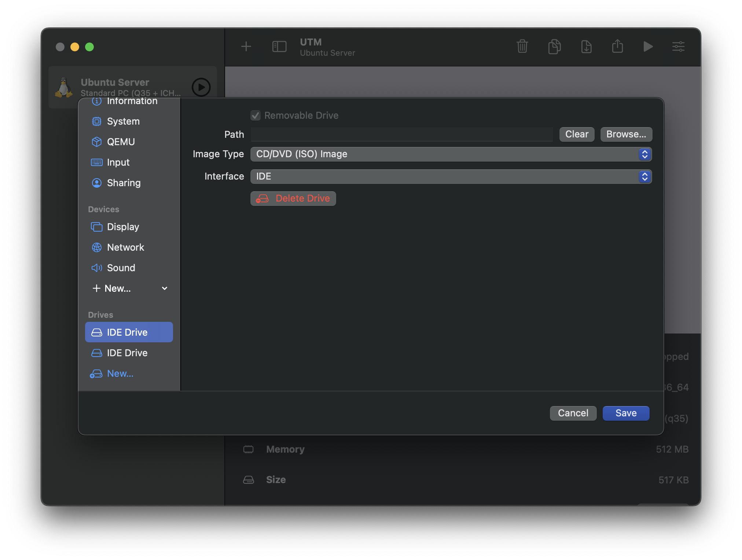Open VM settings via the sliders icon
The image size is (742, 560).
(678, 47)
